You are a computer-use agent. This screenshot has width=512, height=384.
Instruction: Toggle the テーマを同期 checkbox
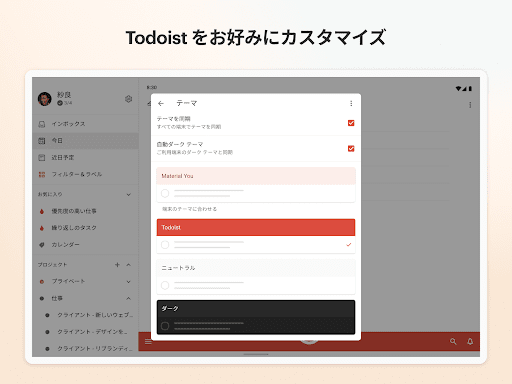pyautogui.click(x=351, y=123)
